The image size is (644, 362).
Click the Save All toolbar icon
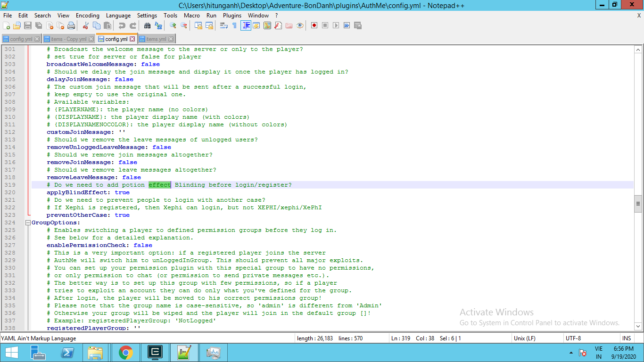pyautogui.click(x=39, y=25)
